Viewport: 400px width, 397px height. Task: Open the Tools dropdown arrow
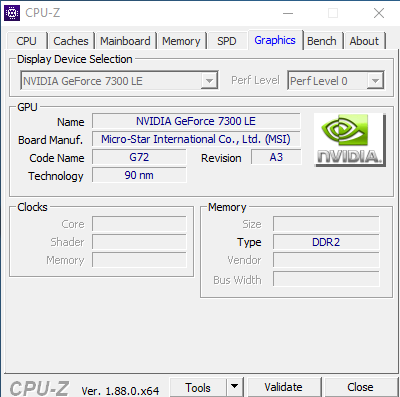[235, 387]
